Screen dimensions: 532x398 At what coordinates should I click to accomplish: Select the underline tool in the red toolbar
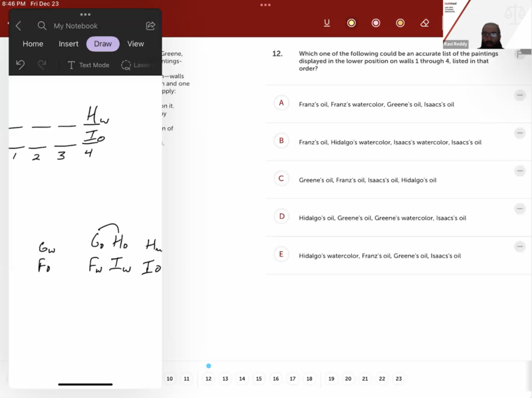coord(327,23)
